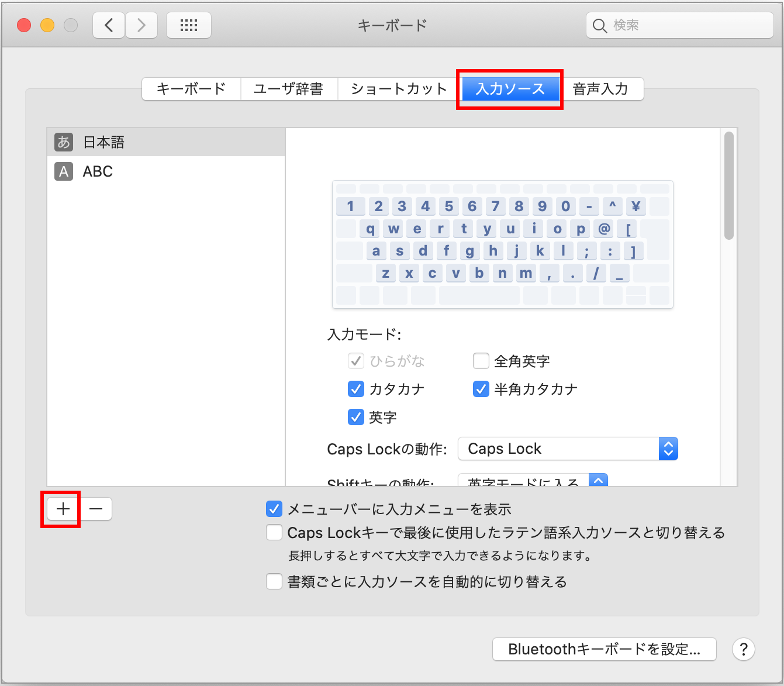Remove input source with minus button
Image resolution: width=784 pixels, height=686 pixels.
(96, 509)
